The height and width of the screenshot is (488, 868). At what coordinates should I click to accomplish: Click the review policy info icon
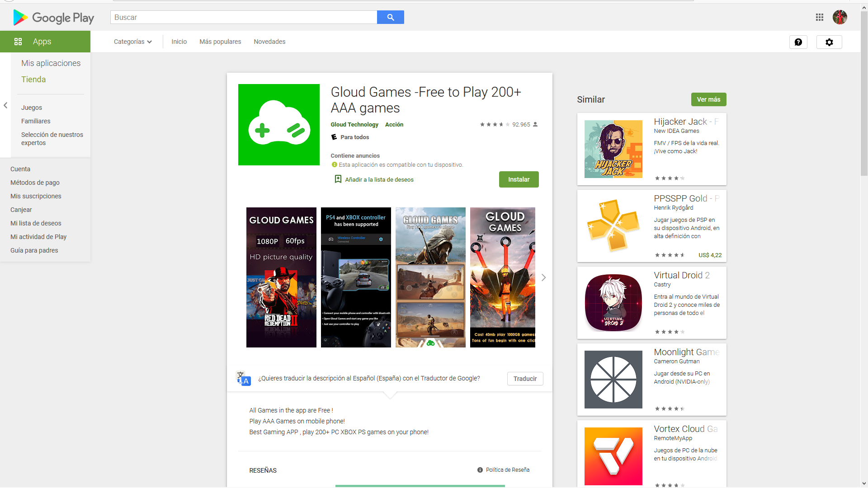coord(480,470)
